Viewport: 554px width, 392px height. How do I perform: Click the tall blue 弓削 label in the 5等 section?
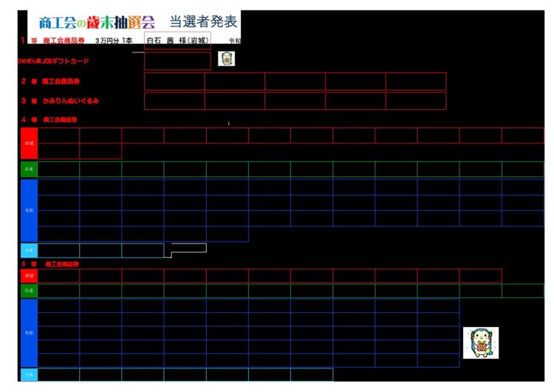click(29, 333)
